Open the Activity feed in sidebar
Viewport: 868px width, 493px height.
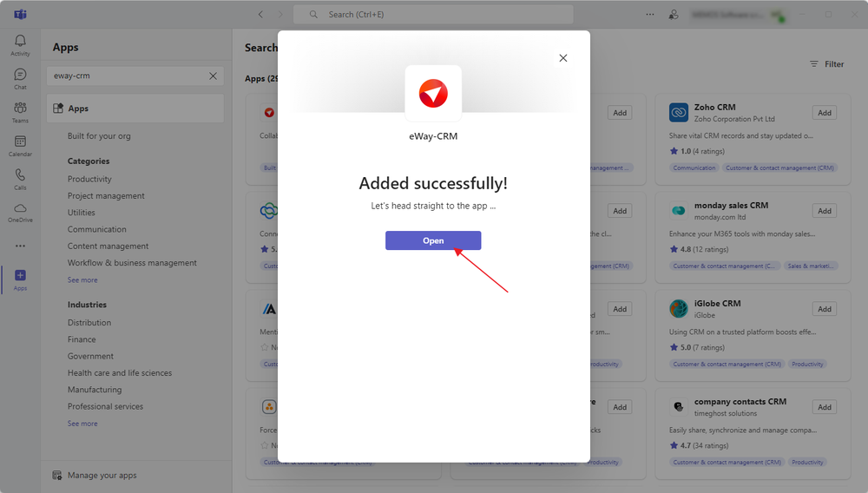(20, 45)
